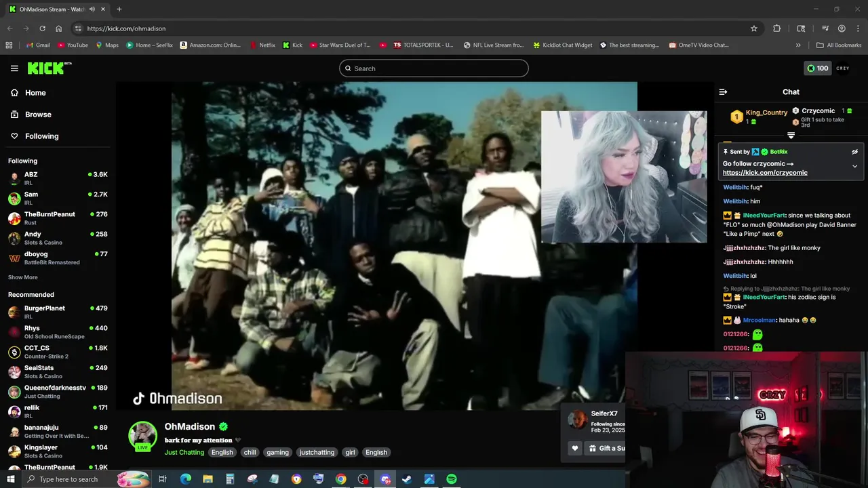
Task: Open Gmail bookmark
Action: coord(38,45)
